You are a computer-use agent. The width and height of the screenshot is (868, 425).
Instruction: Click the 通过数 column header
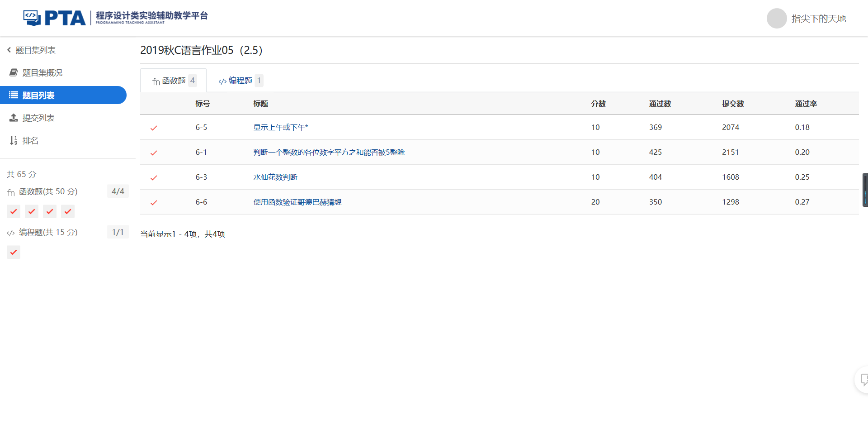[x=660, y=104]
